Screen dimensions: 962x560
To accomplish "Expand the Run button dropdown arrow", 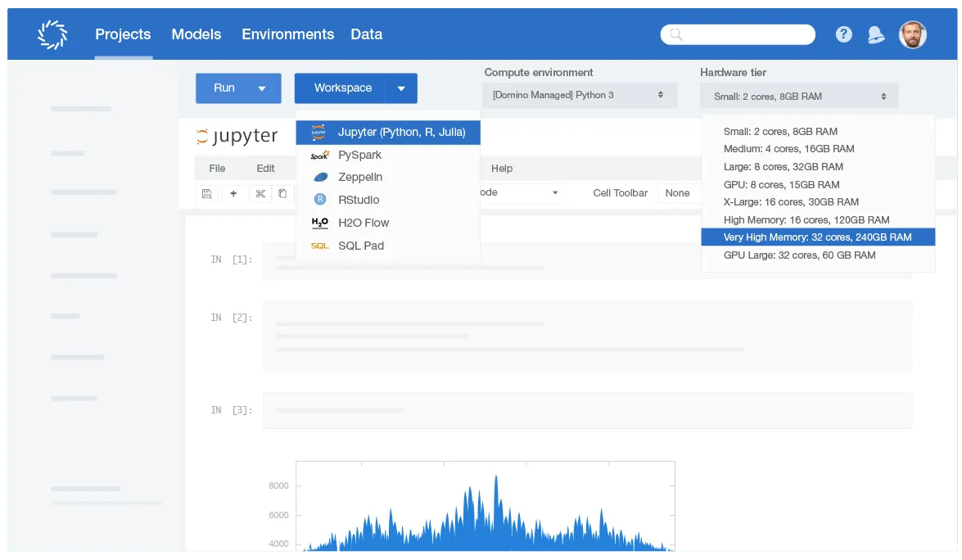I will click(262, 88).
